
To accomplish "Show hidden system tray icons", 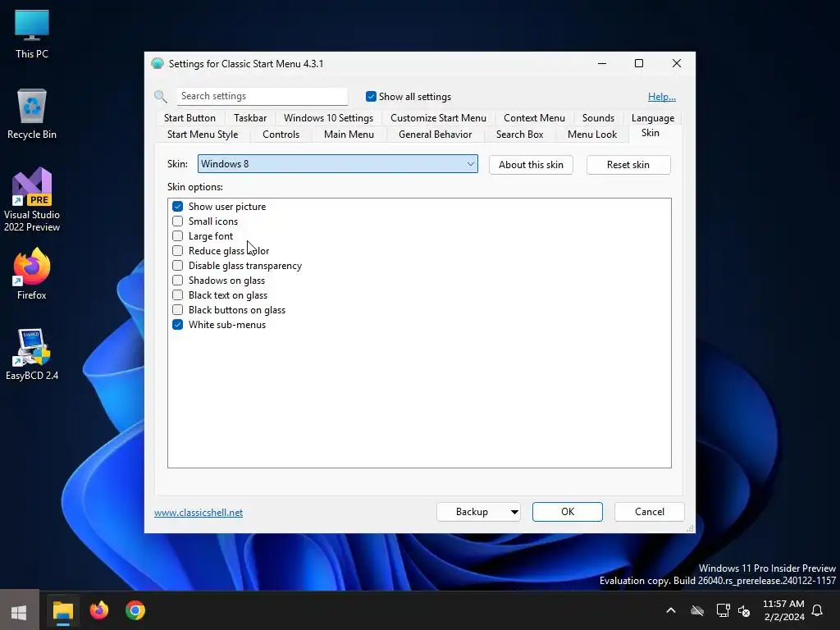I will (671, 610).
